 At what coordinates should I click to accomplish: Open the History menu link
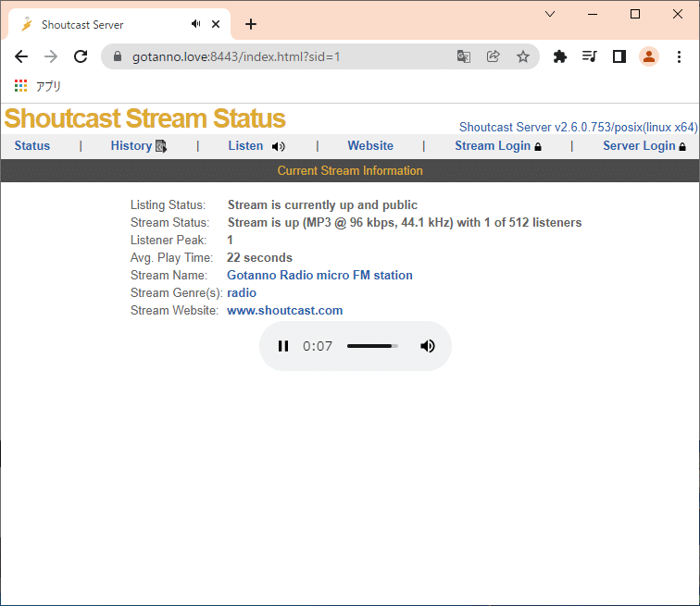131,145
